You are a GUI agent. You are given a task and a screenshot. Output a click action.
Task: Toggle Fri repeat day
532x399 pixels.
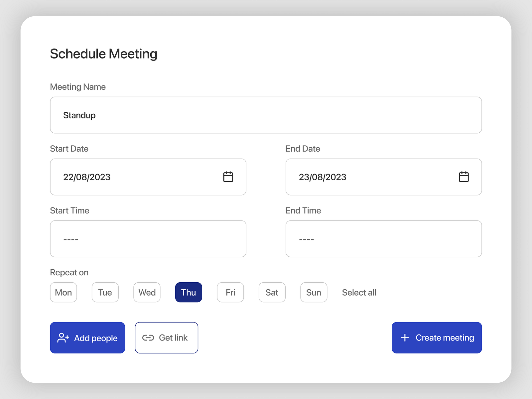click(x=230, y=292)
